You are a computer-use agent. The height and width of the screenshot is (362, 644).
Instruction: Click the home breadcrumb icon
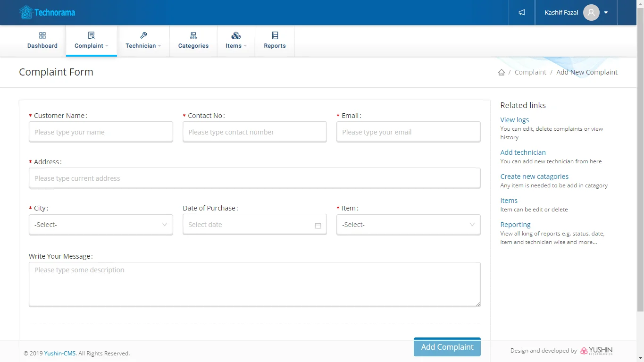click(x=502, y=72)
